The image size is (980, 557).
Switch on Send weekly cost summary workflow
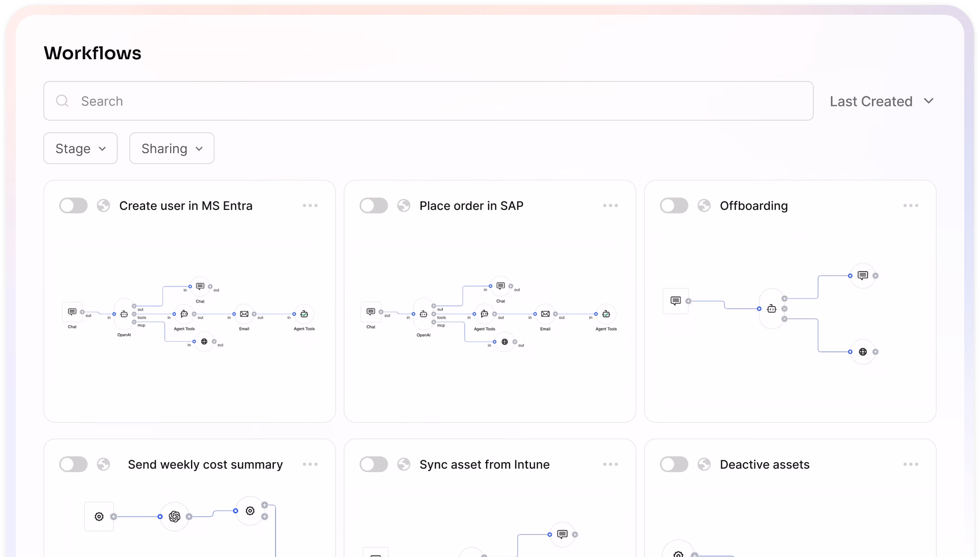(74, 464)
